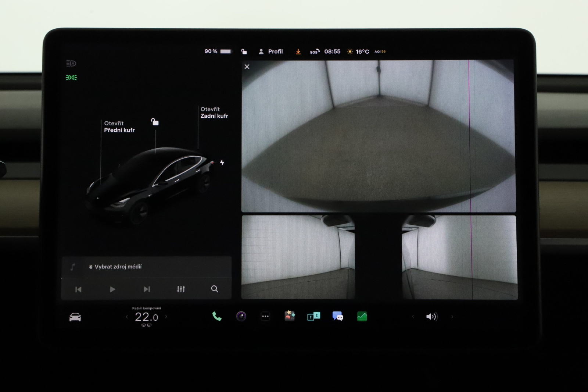Decrease cabin temperature with left arrow
The image size is (588, 392).
pyautogui.click(x=127, y=317)
